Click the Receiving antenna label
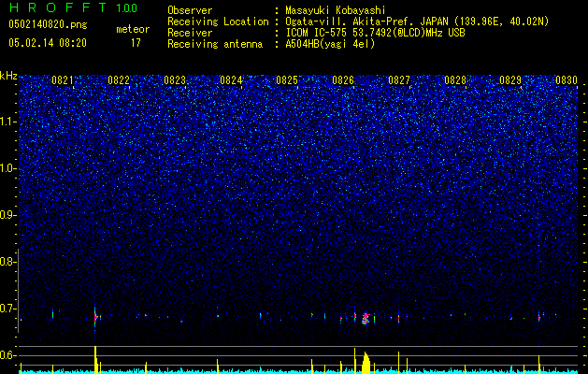 215,44
